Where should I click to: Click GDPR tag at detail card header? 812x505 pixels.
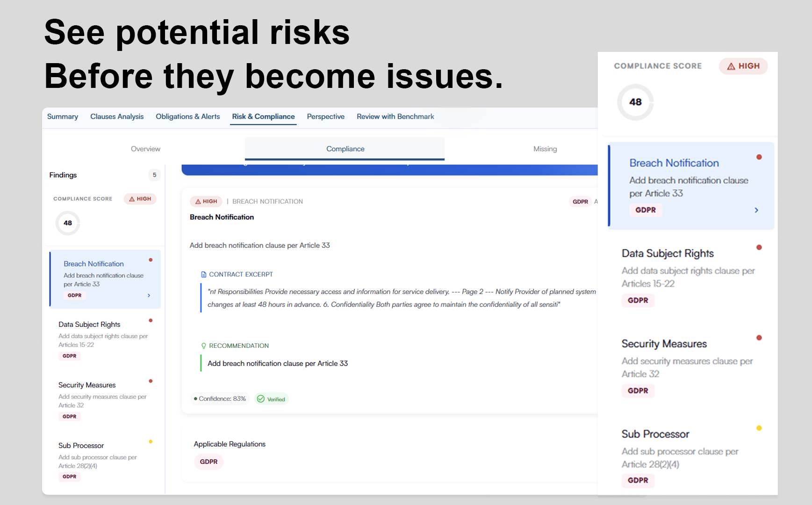[x=580, y=202]
